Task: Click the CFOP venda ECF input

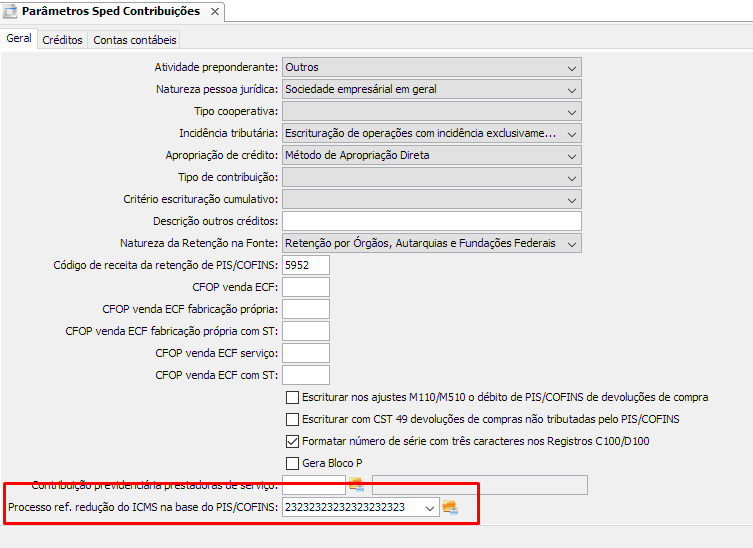Action: pos(305,287)
